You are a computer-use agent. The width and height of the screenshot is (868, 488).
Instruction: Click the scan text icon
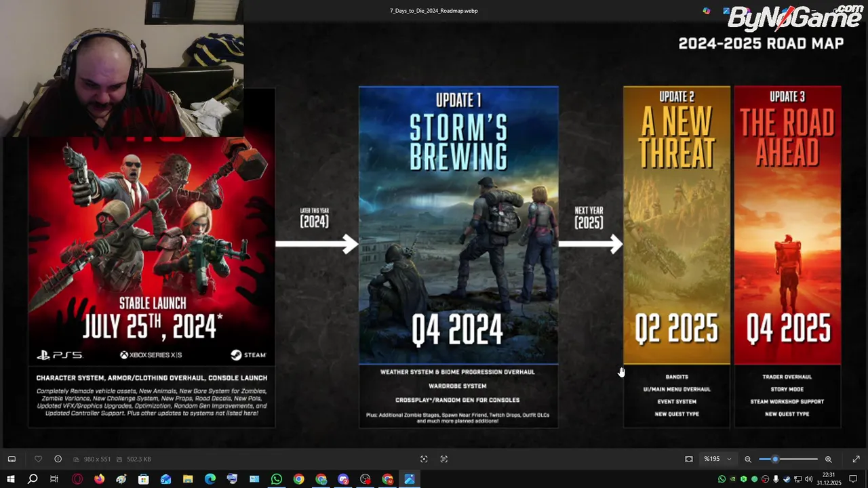444,459
